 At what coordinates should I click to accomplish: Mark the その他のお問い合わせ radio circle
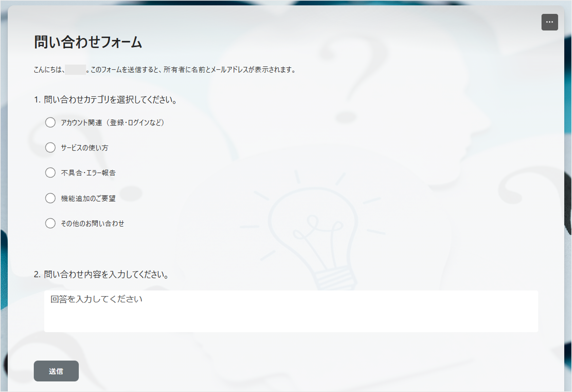[x=50, y=223]
